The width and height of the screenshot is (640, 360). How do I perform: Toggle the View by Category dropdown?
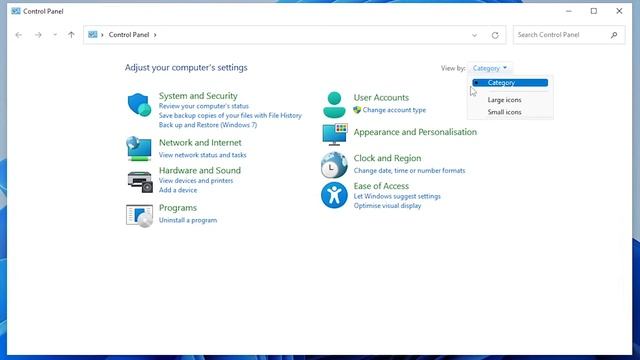pyautogui.click(x=490, y=68)
